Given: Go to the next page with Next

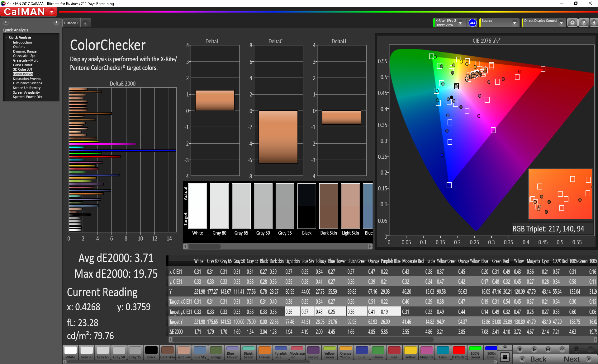Looking at the screenshot, I should point(576,359).
